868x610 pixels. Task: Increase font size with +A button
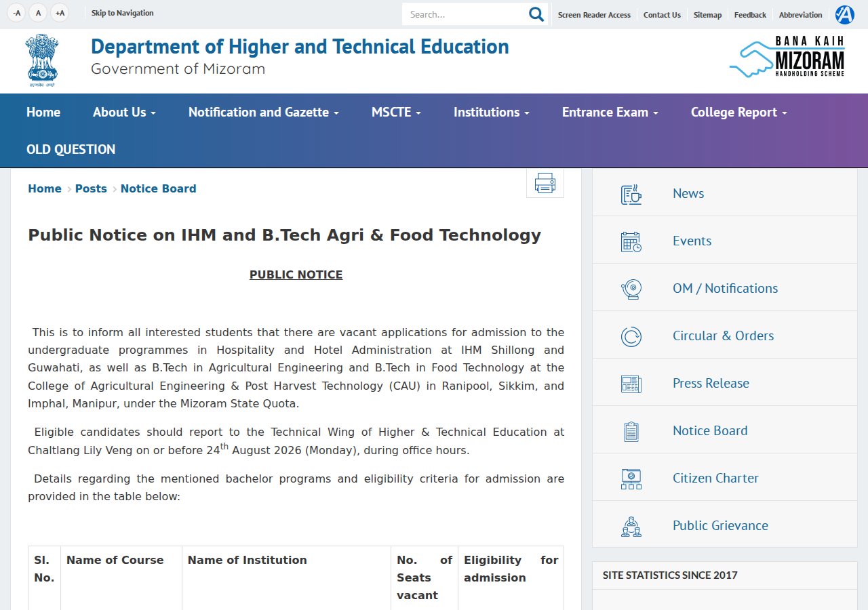point(60,13)
